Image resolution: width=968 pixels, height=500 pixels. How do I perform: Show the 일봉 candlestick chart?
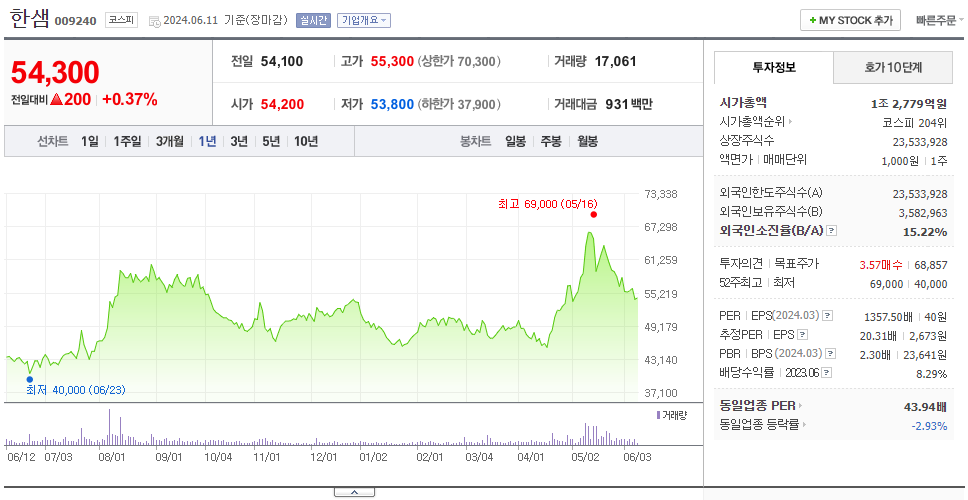click(x=515, y=141)
